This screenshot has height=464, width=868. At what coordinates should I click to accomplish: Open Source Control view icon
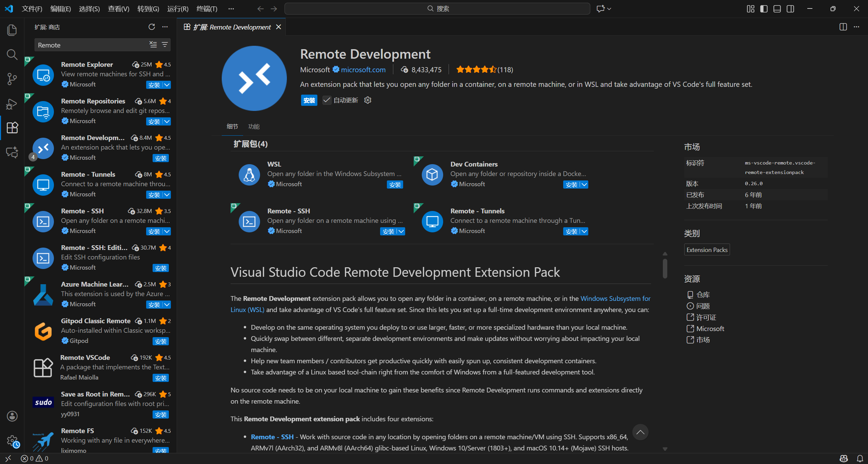coord(12,79)
